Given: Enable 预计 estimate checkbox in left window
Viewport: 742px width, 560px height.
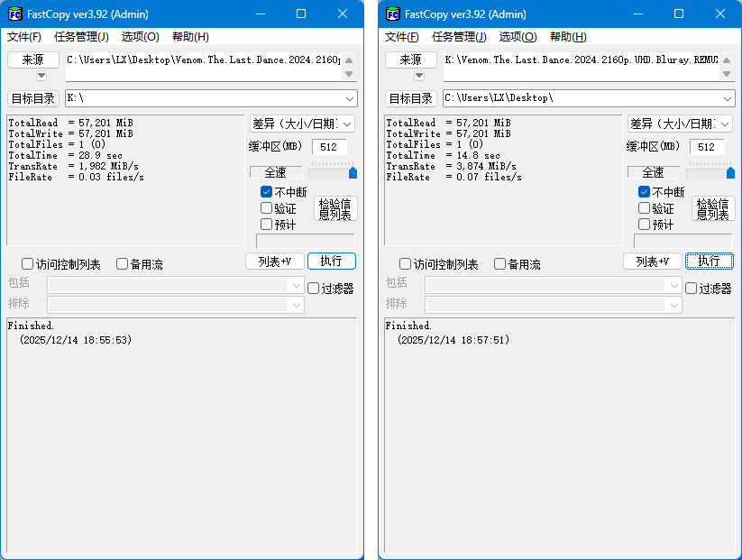Looking at the screenshot, I should tap(267, 224).
